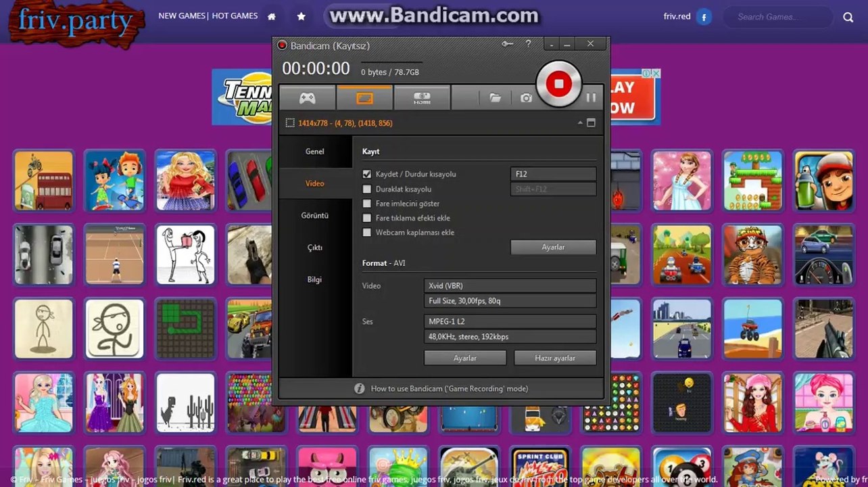The width and height of the screenshot is (868, 487).
Task: Open the blonde girl in red top thumbnail
Action: pyautogui.click(x=185, y=181)
